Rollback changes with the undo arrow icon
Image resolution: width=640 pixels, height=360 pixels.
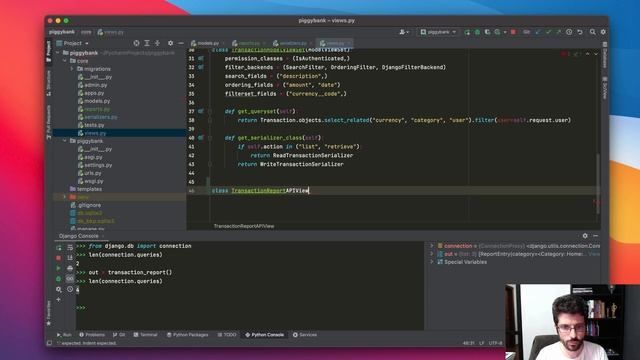[580, 32]
